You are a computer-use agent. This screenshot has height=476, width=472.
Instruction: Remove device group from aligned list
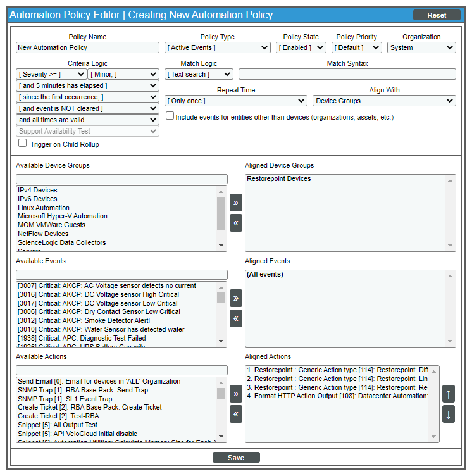236,223
